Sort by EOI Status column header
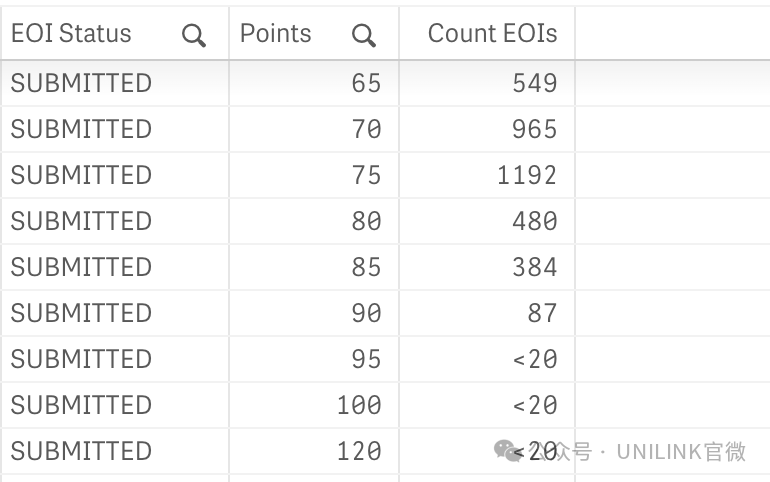770x482 pixels. (71, 33)
